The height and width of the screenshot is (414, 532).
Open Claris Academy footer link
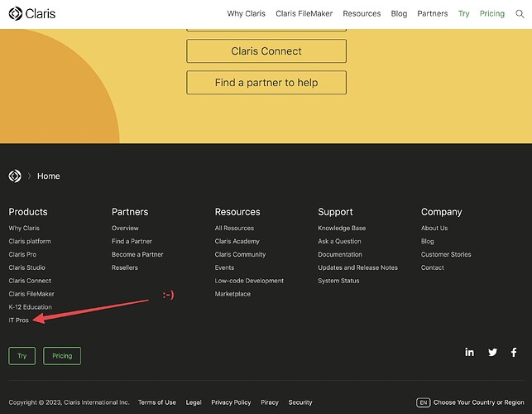pyautogui.click(x=237, y=241)
